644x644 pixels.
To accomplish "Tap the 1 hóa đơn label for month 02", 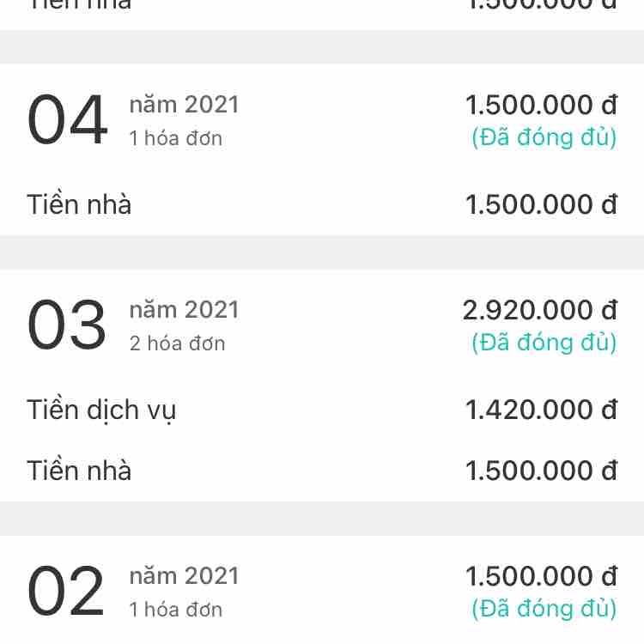I will click(x=175, y=610).
